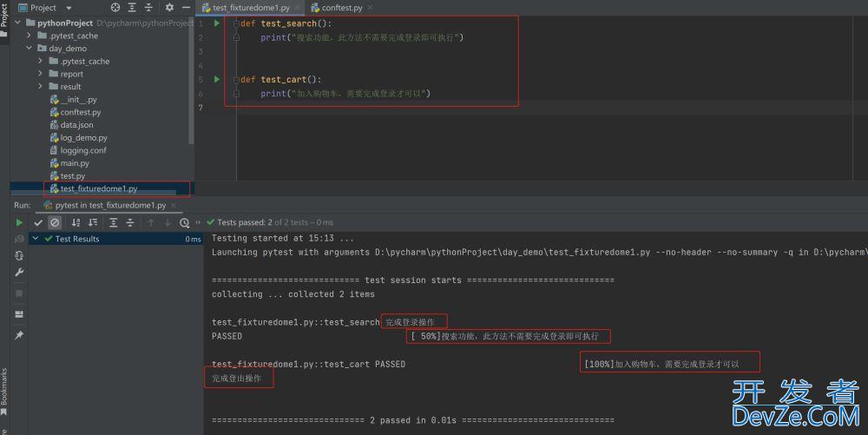868x435 pixels.
Task: Collapse the pythonProject root folder
Action: tap(17, 23)
